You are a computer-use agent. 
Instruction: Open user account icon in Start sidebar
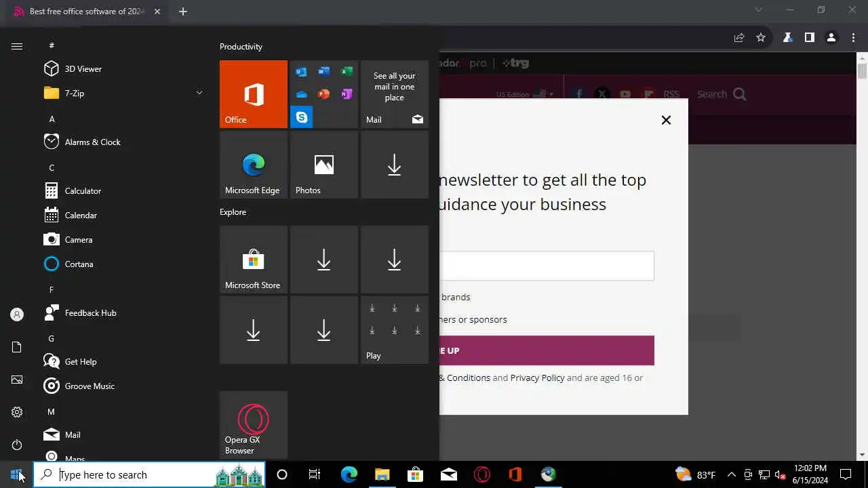tap(17, 314)
